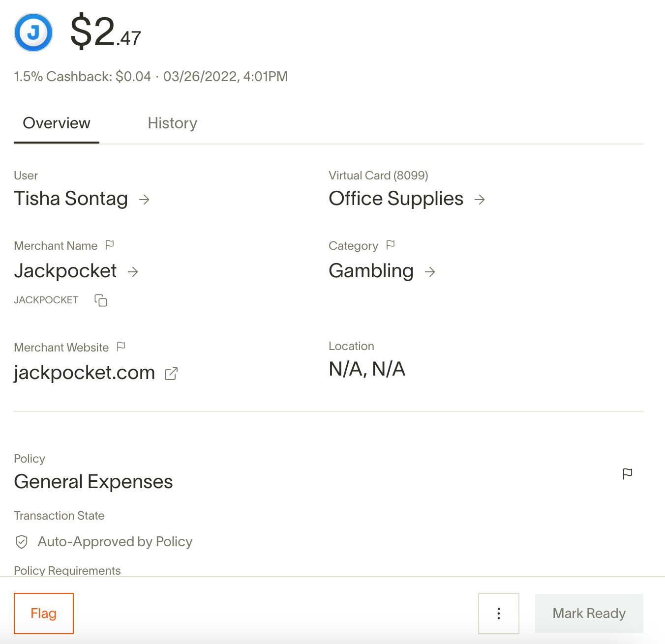
Task: Click the Flag button
Action: 44,614
